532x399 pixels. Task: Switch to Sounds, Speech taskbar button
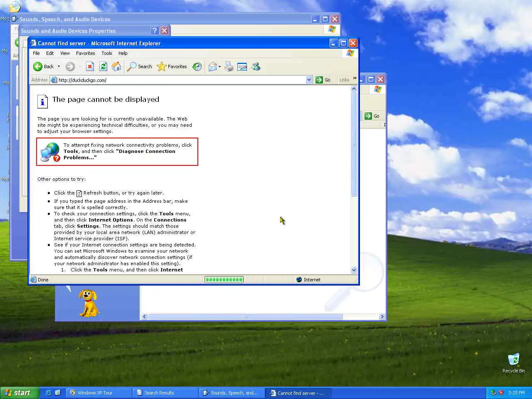(232, 393)
